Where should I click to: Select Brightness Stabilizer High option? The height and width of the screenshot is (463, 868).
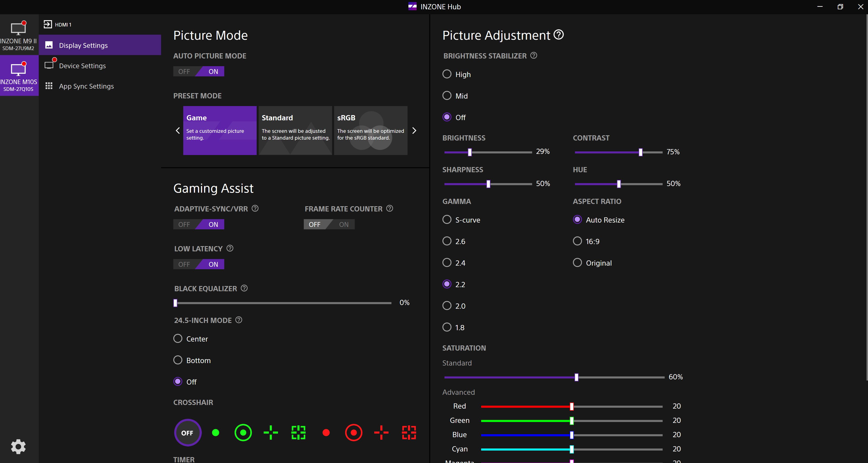pos(447,74)
